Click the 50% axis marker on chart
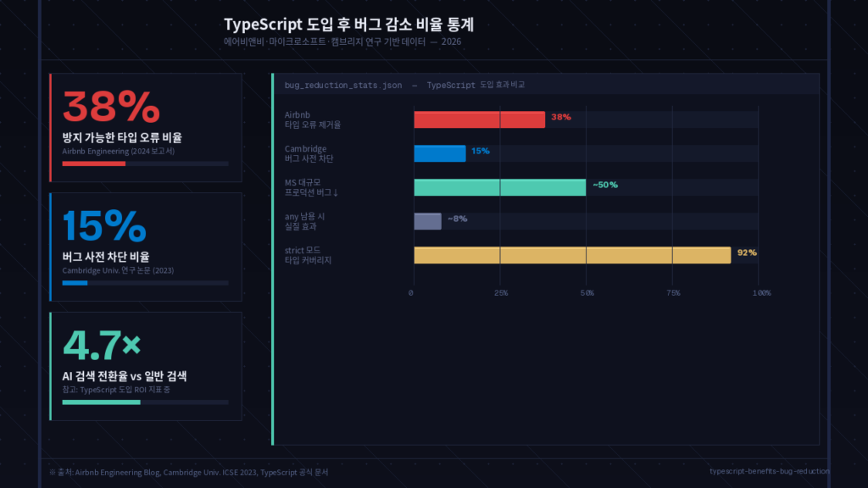This screenshot has width=868, height=488. click(x=588, y=291)
